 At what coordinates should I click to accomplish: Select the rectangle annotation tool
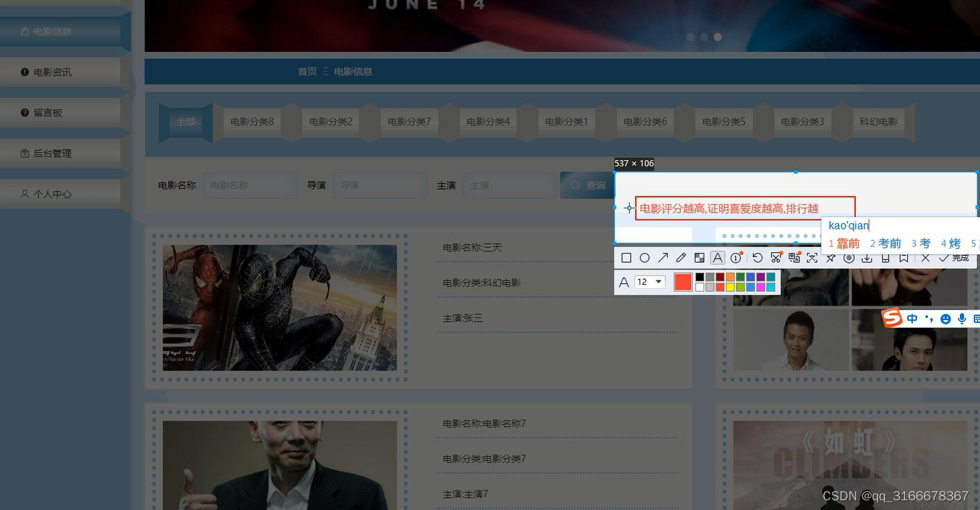[626, 257]
